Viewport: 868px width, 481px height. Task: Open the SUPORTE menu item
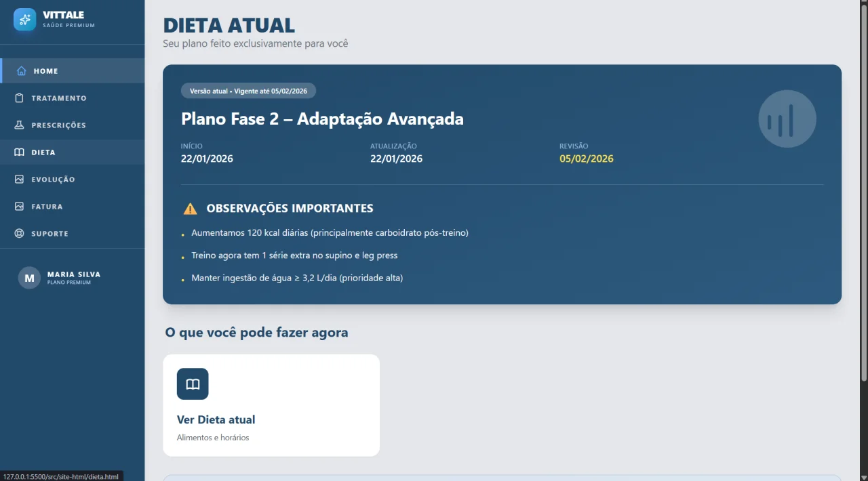pyautogui.click(x=73, y=234)
